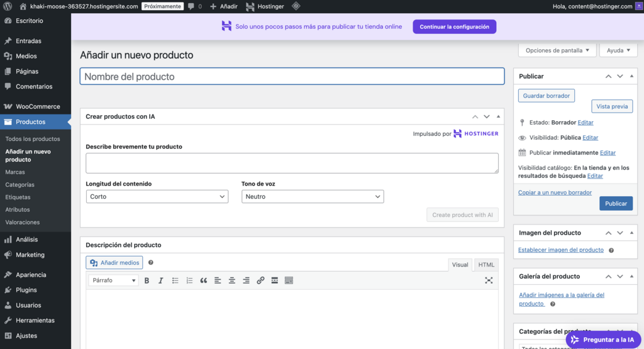
Task: Expand the Opciones de pantalla menu
Action: pos(557,50)
